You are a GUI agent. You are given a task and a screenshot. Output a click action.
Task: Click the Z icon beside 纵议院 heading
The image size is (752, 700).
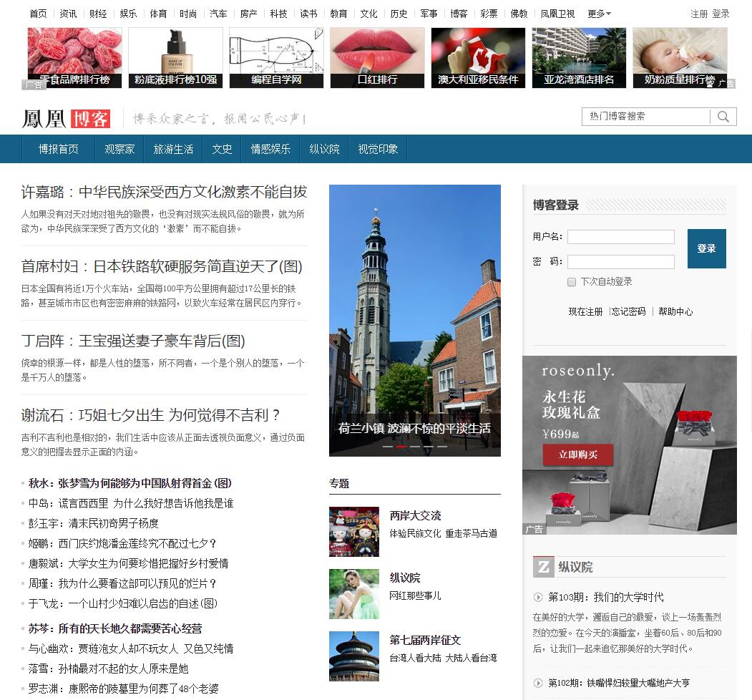(x=544, y=567)
